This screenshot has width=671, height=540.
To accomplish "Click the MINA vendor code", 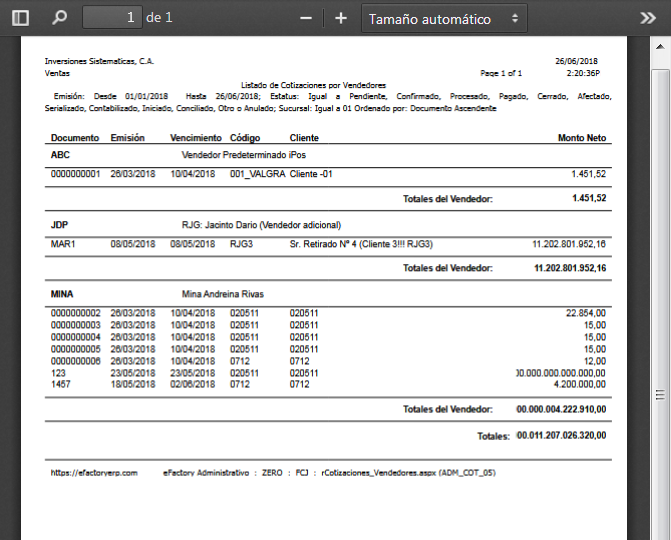I will (x=64, y=295).
